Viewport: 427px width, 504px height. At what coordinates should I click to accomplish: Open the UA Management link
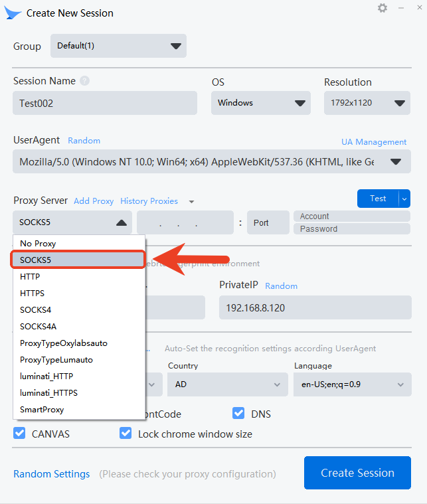374,142
